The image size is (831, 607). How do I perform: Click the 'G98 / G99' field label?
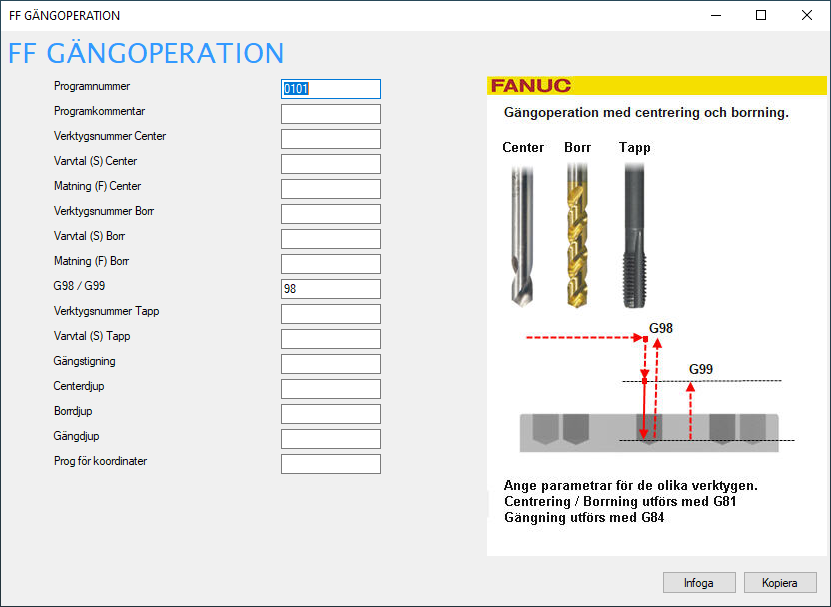(79, 286)
